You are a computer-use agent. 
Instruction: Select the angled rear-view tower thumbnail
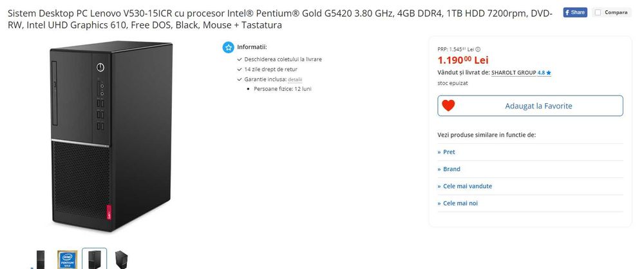pos(121,259)
